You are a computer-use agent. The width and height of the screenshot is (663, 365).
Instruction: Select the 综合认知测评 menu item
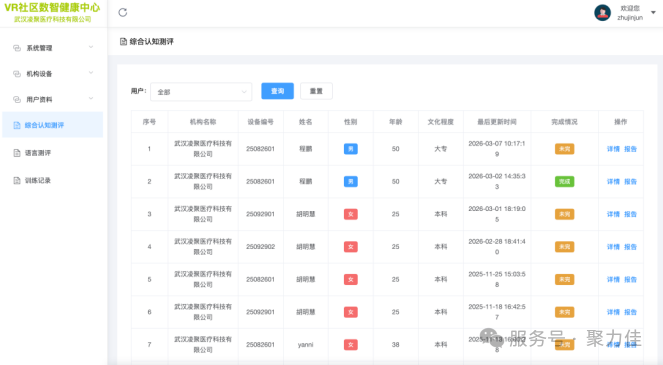[52, 125]
